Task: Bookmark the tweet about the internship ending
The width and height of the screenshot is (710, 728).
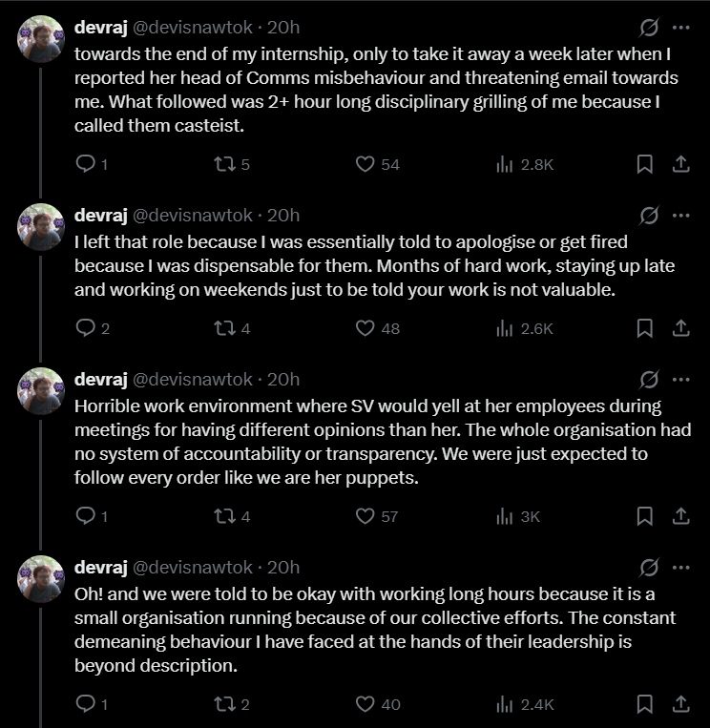Action: (x=644, y=164)
